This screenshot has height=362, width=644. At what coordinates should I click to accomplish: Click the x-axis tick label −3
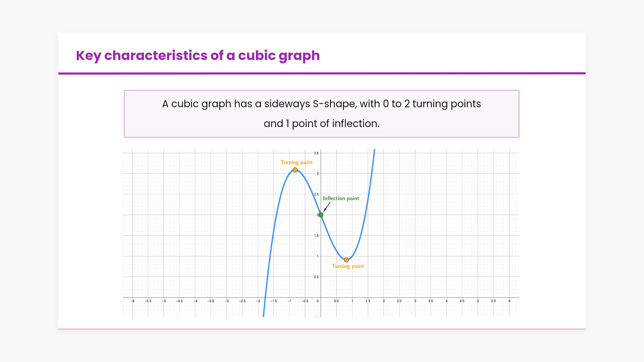pos(227,301)
